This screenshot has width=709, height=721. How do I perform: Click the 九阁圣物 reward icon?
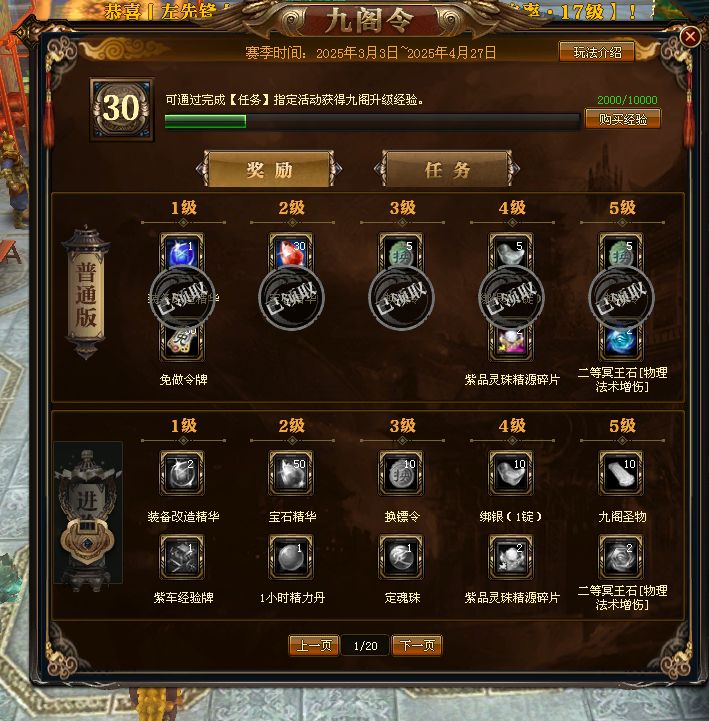(x=621, y=473)
